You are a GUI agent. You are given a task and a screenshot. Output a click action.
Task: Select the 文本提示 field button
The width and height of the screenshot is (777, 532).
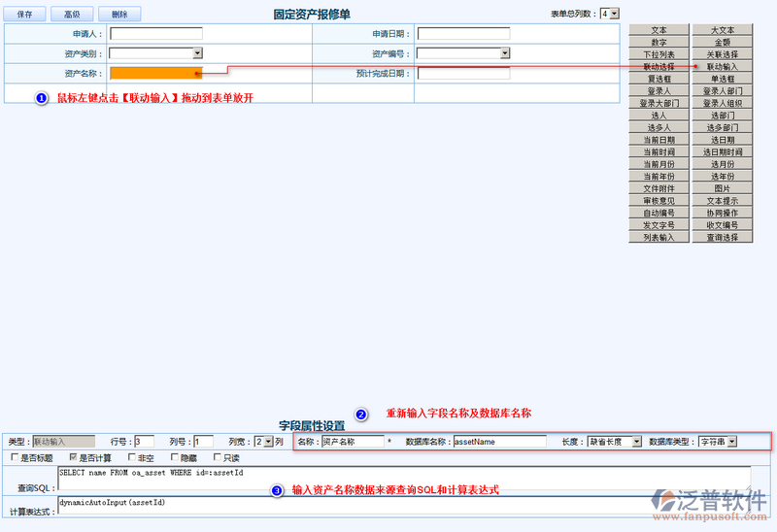(x=722, y=201)
